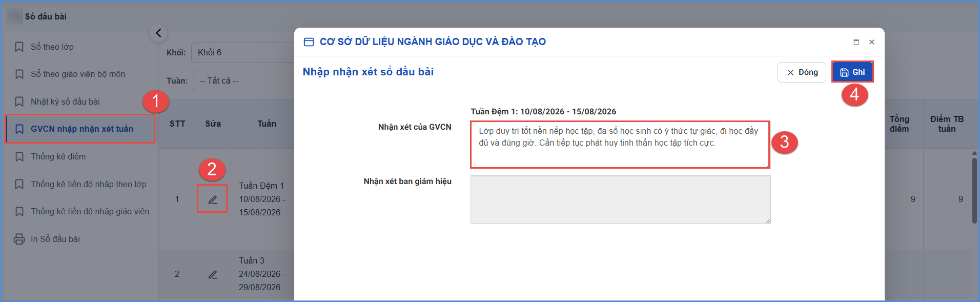This screenshot has height=302, width=980.
Task: Open the Khối dropdown showing Khối 6
Action: tap(243, 52)
